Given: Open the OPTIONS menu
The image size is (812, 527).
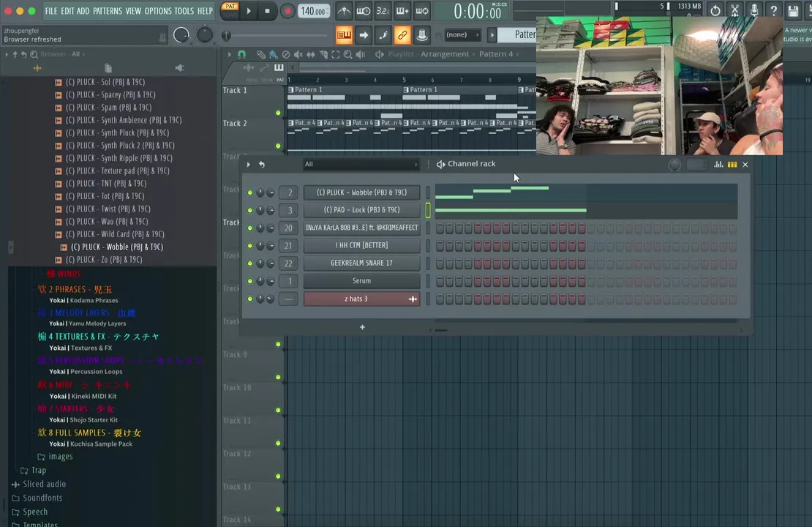Looking at the screenshot, I should tap(158, 11).
